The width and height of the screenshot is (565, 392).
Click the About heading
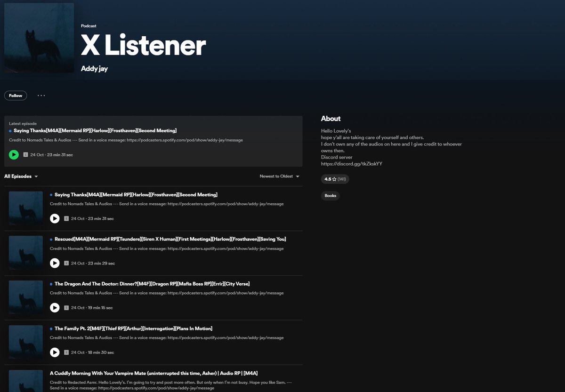click(331, 119)
